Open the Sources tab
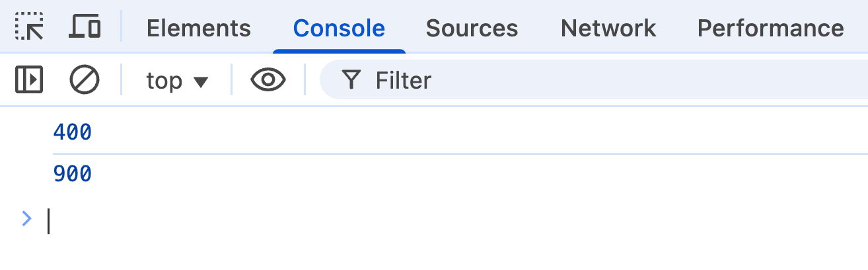 click(x=472, y=28)
